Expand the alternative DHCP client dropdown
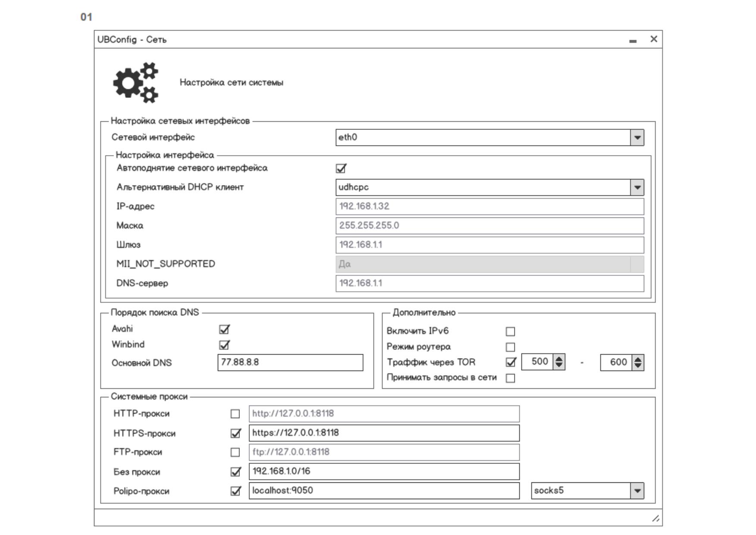 coord(637,188)
